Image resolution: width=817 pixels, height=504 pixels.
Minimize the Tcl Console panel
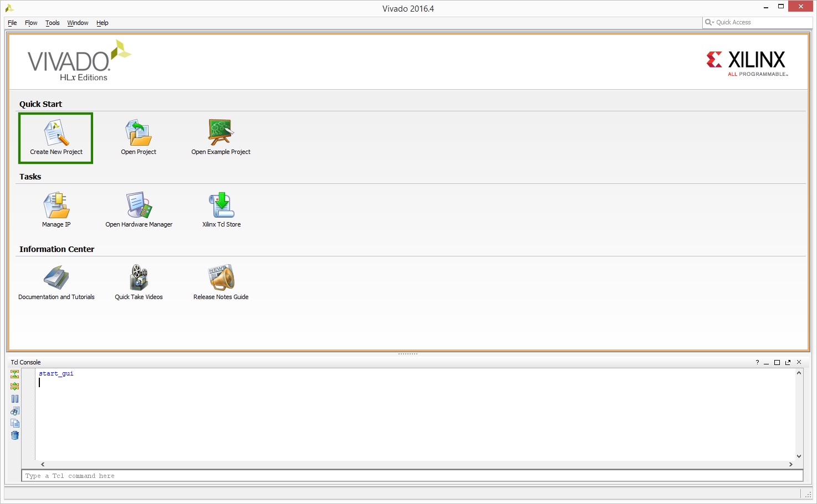(x=766, y=363)
